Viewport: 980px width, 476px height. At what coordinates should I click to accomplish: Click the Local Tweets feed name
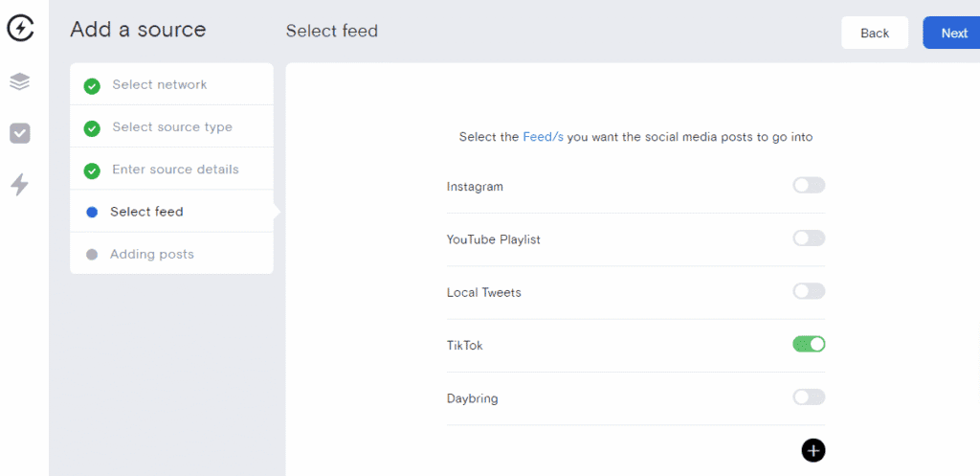(483, 292)
